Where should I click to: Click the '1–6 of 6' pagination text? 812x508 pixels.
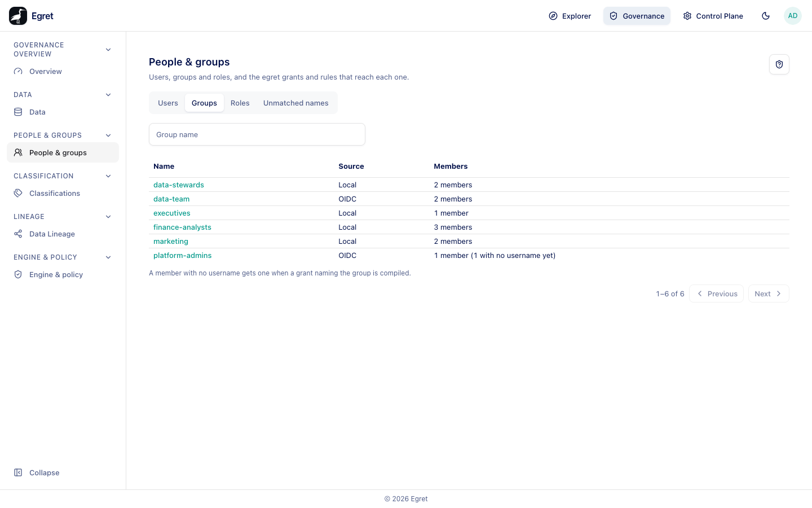(670, 294)
